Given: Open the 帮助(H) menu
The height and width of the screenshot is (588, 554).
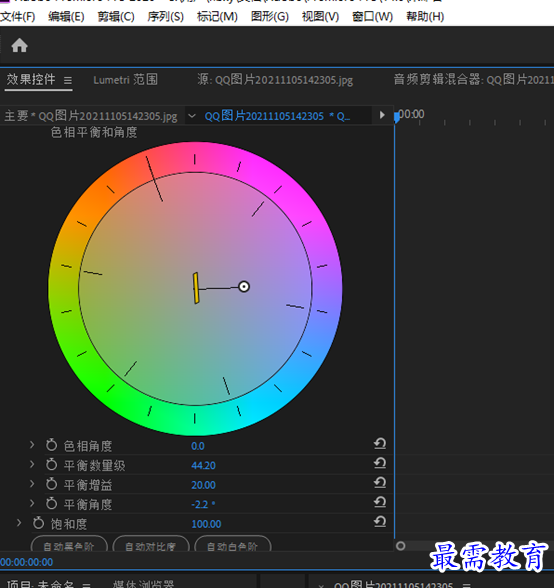Looking at the screenshot, I should [x=425, y=16].
